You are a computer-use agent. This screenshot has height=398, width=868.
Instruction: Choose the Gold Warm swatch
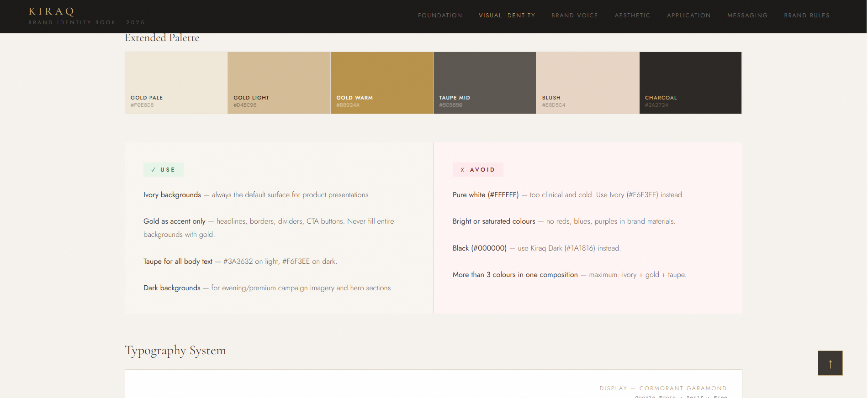381,83
